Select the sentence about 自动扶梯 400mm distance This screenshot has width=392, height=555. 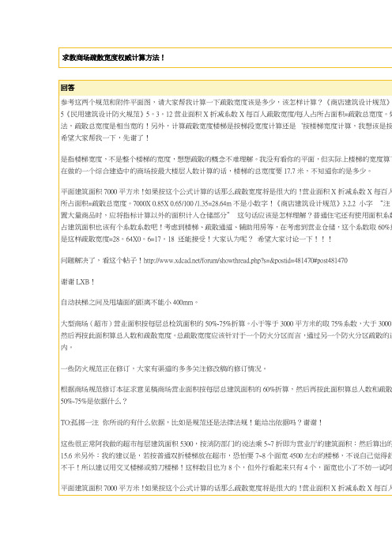tap(130, 303)
